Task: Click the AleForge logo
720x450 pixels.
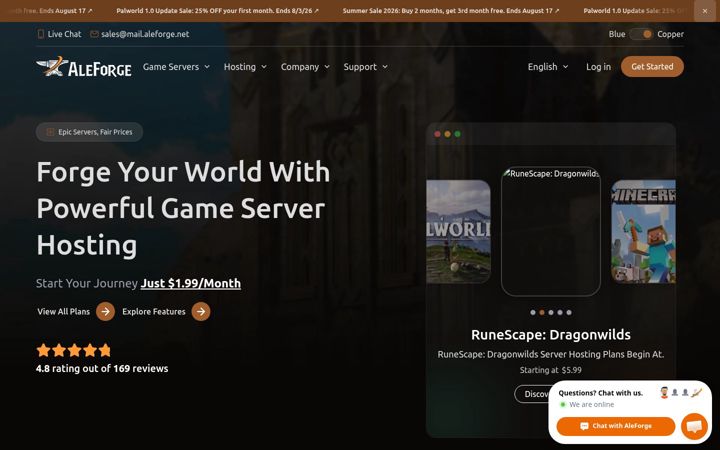Action: (x=84, y=67)
